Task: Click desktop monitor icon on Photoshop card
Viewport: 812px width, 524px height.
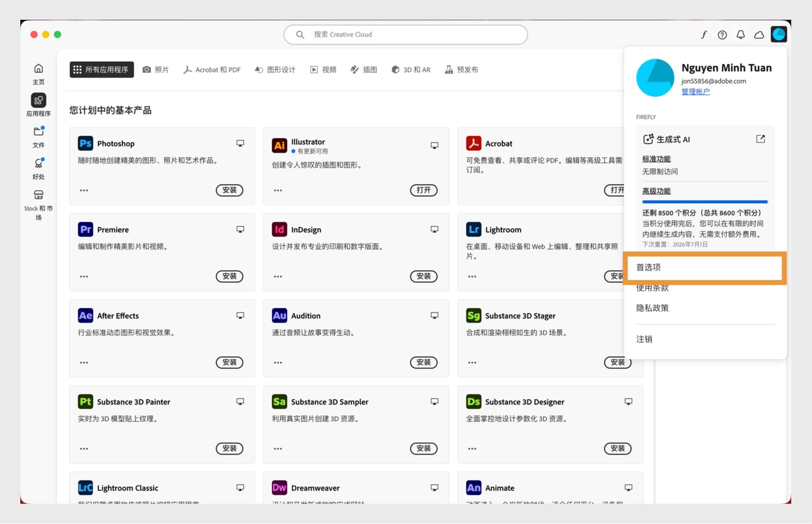Action: [x=240, y=143]
